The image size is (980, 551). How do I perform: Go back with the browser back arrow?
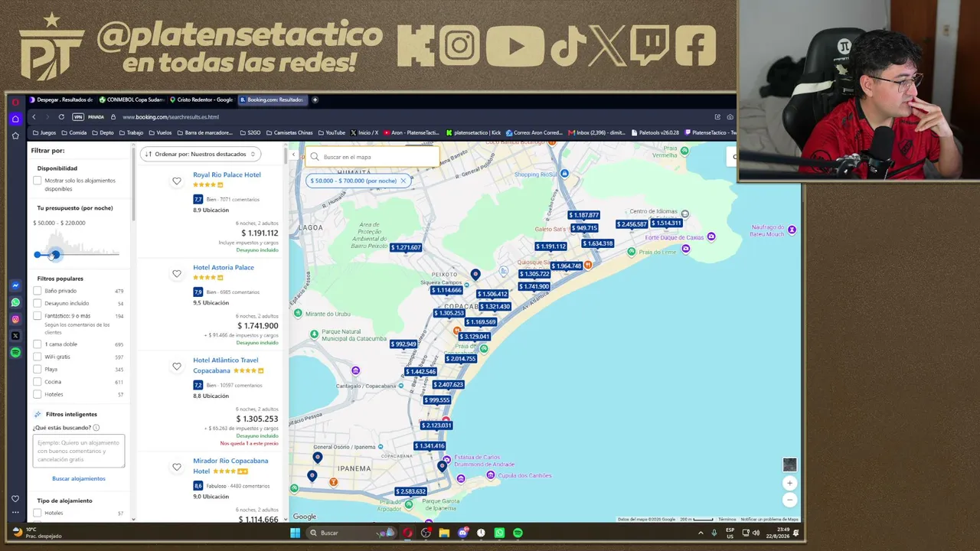pos(34,117)
